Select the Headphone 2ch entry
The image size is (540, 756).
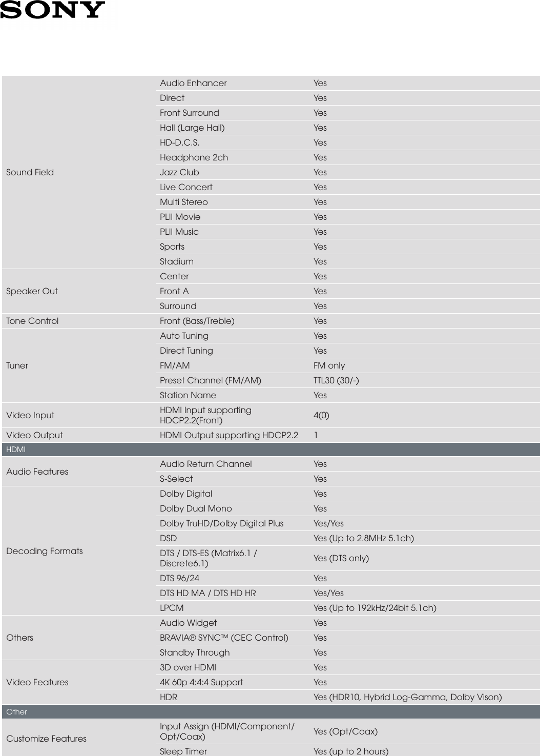[194, 157]
